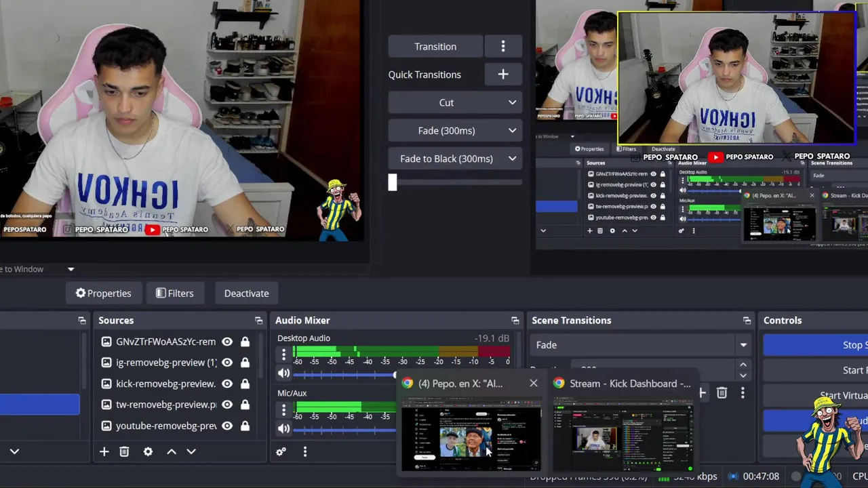Mute Desktop Audio with speaker icon
The image size is (868, 488).
pyautogui.click(x=283, y=373)
